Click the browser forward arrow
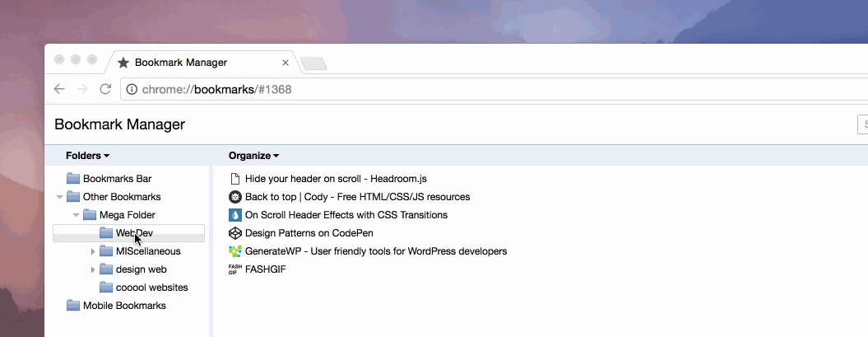This screenshot has height=337, width=868. [82, 89]
